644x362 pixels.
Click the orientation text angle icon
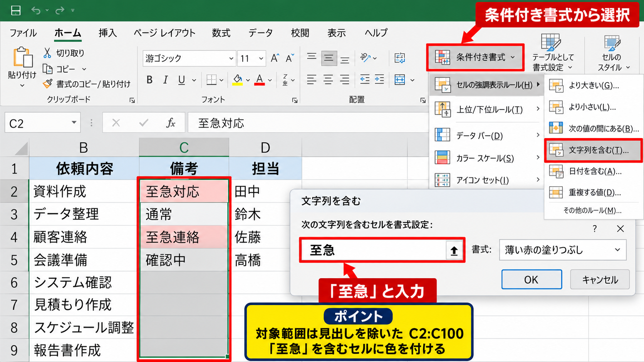tap(365, 58)
